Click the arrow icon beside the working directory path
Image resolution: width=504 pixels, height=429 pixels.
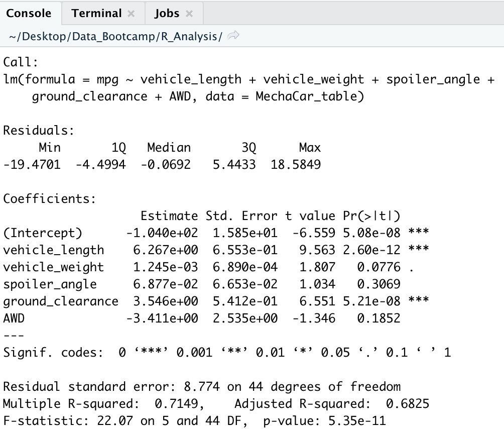[x=231, y=35]
